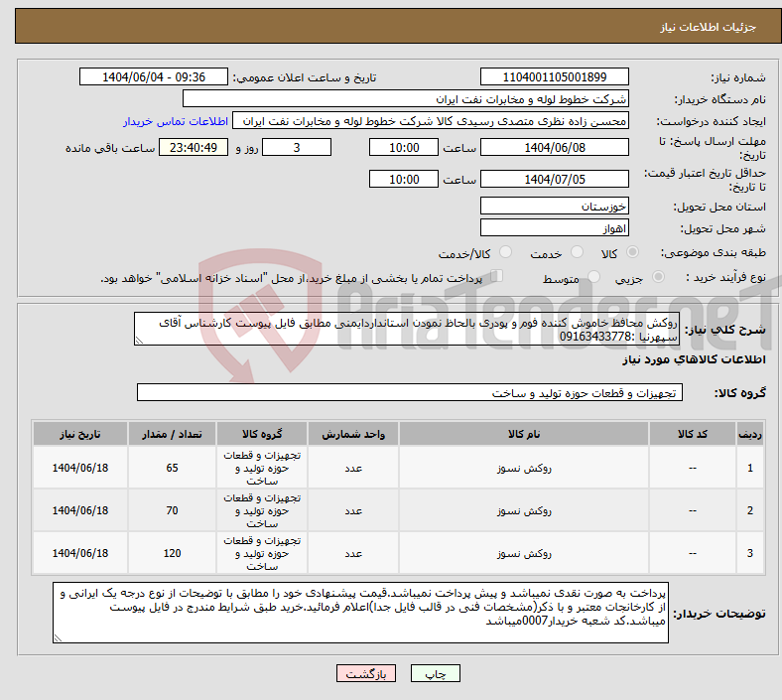The image size is (782, 700).
Task: Click quantity 120 in row 3
Action: coord(172,553)
